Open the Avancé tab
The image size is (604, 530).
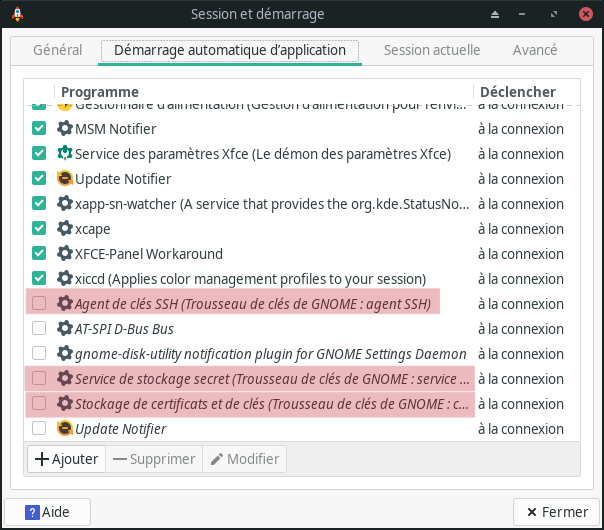(x=535, y=50)
